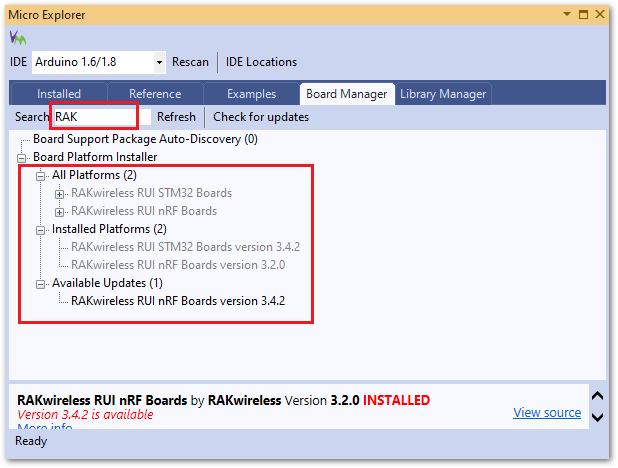Click the Visual Micro logo icon
Viewport: 618px width, 468px height.
[18, 37]
